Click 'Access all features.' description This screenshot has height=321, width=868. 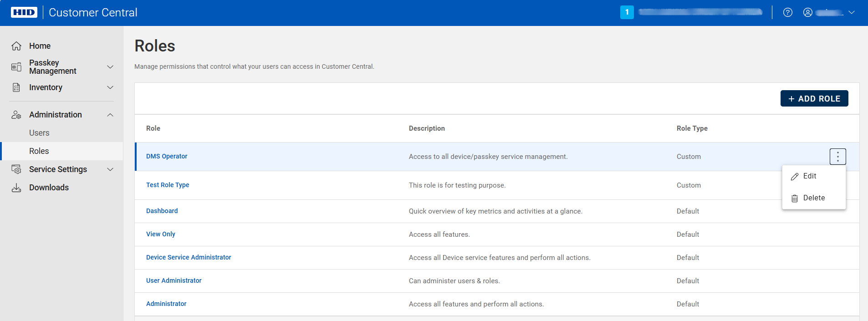[x=439, y=234]
